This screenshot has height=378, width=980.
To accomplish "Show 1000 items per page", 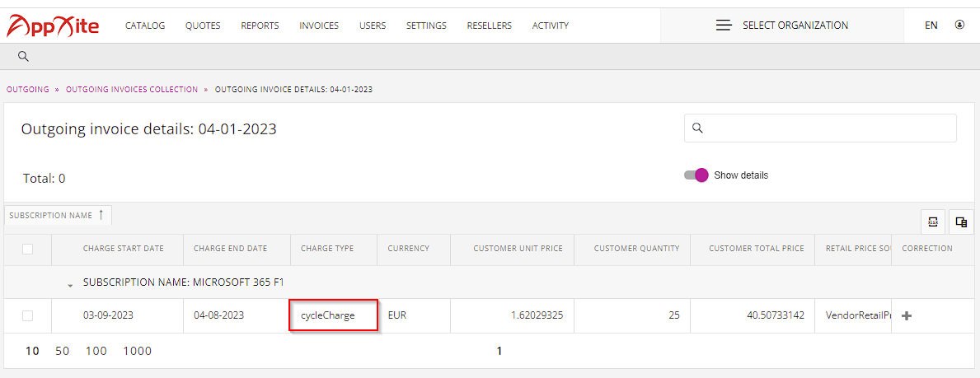I will 138,351.
